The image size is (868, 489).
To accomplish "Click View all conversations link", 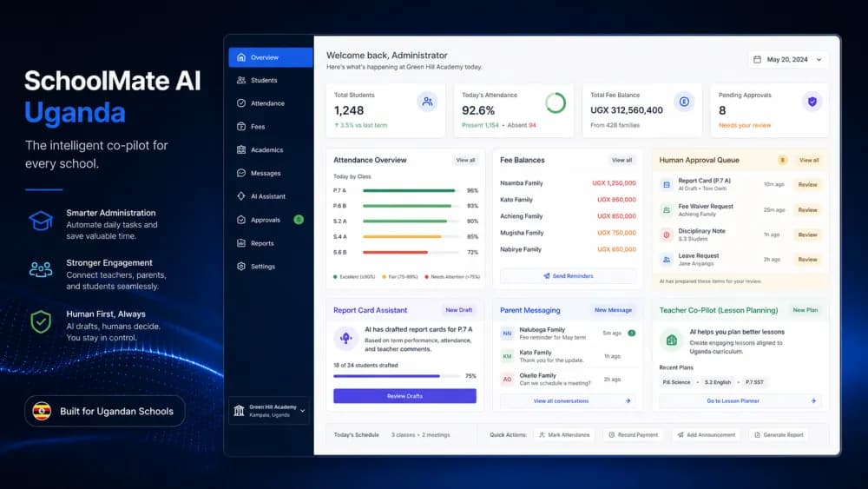I will pyautogui.click(x=568, y=401).
